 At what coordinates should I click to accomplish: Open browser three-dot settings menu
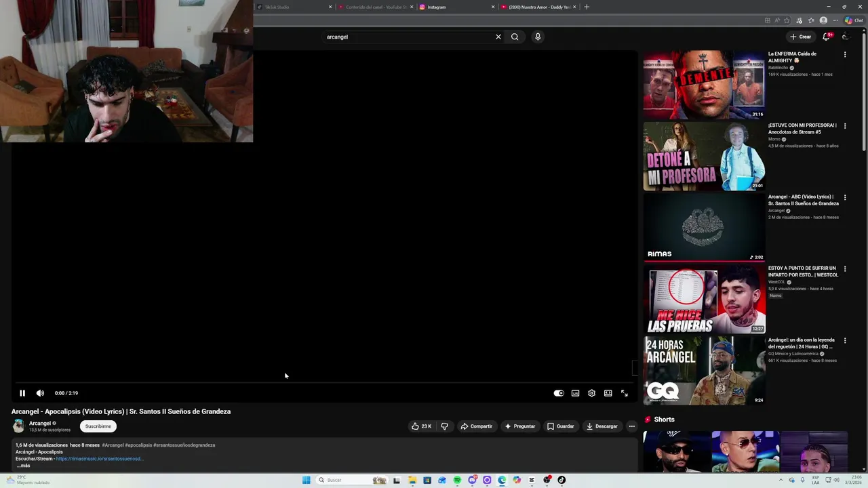tap(835, 20)
